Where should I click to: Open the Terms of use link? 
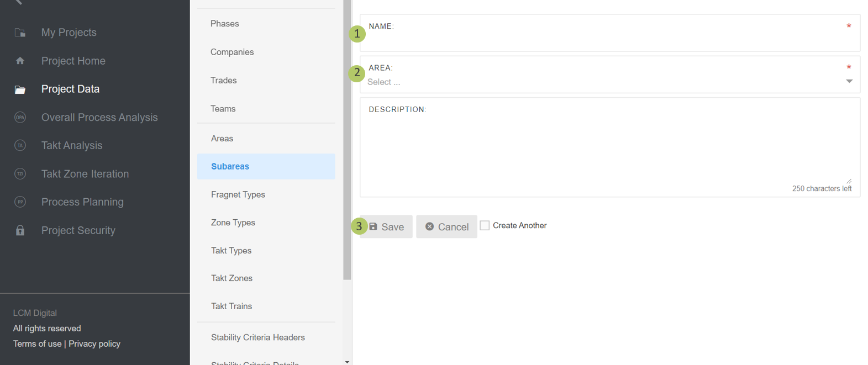click(x=37, y=344)
